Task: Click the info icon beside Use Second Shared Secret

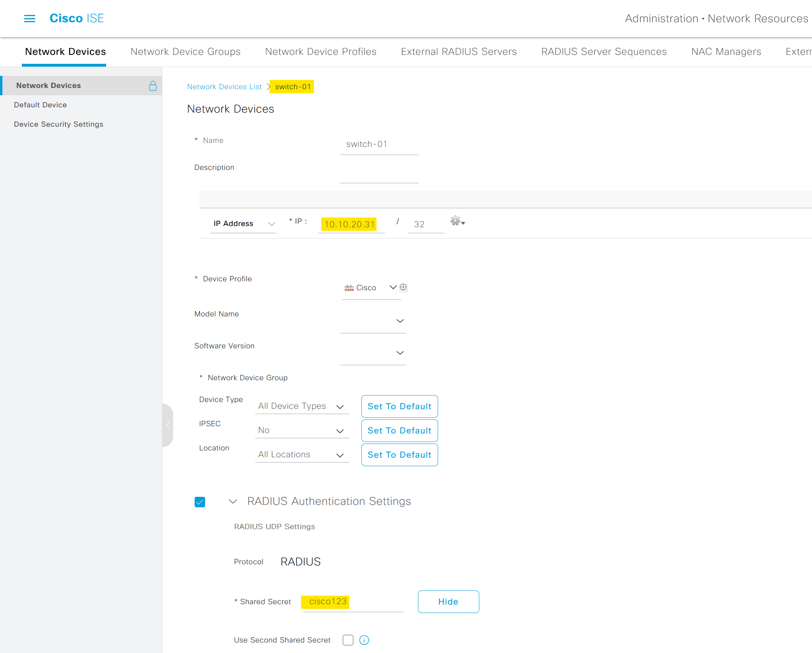Action: pyautogui.click(x=364, y=640)
